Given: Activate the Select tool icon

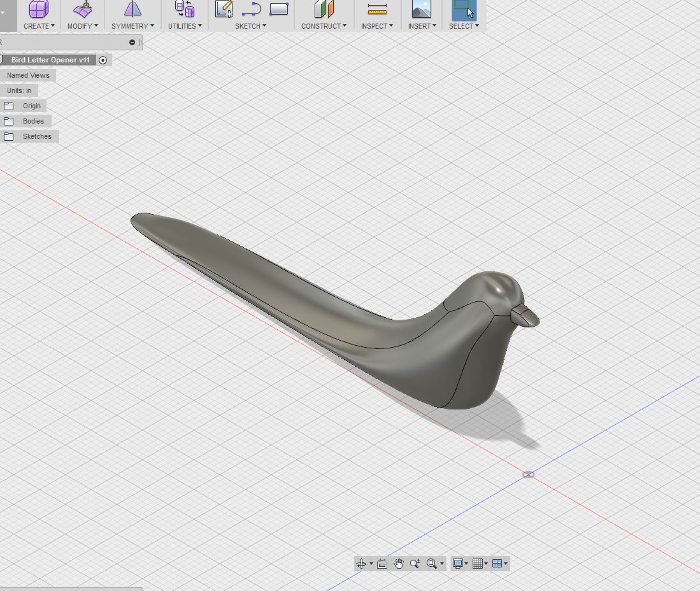Looking at the screenshot, I should 464,10.
